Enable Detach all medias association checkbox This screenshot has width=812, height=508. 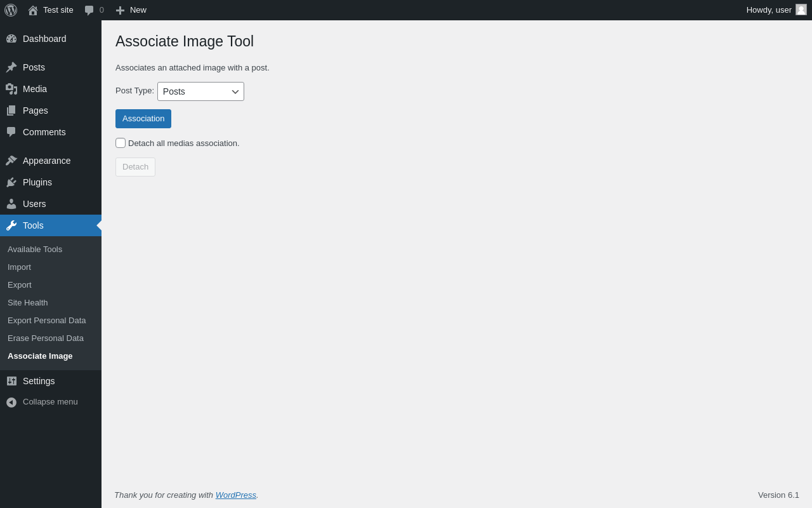(x=121, y=143)
